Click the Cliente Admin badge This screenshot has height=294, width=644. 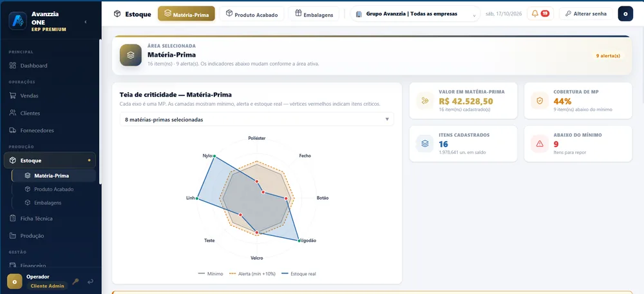47,286
